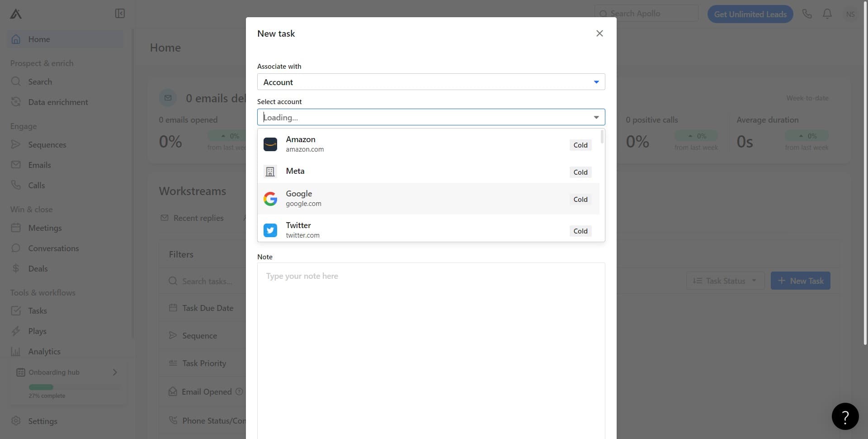Viewport: 868px width, 439px height.
Task: Open notifications bell icon
Action: click(x=827, y=14)
